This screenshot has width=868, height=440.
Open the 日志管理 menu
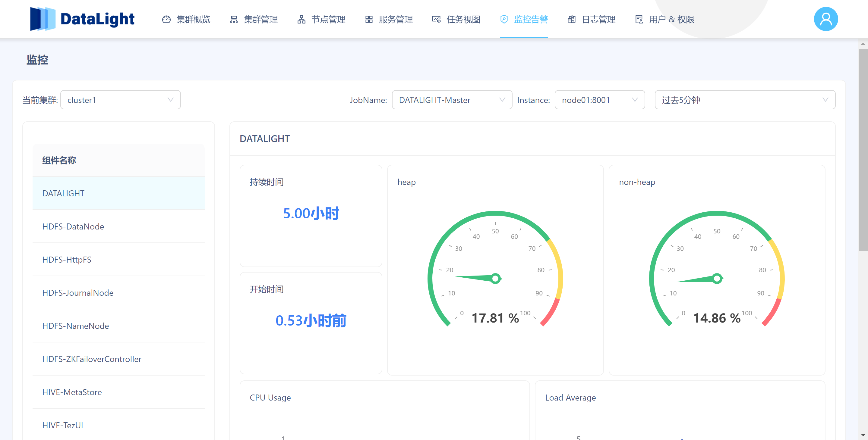click(x=598, y=20)
